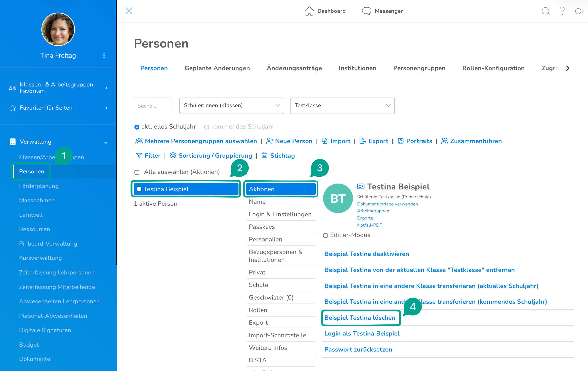The height and width of the screenshot is (371, 588).
Task: Open help via question mark icon
Action: coord(562,11)
